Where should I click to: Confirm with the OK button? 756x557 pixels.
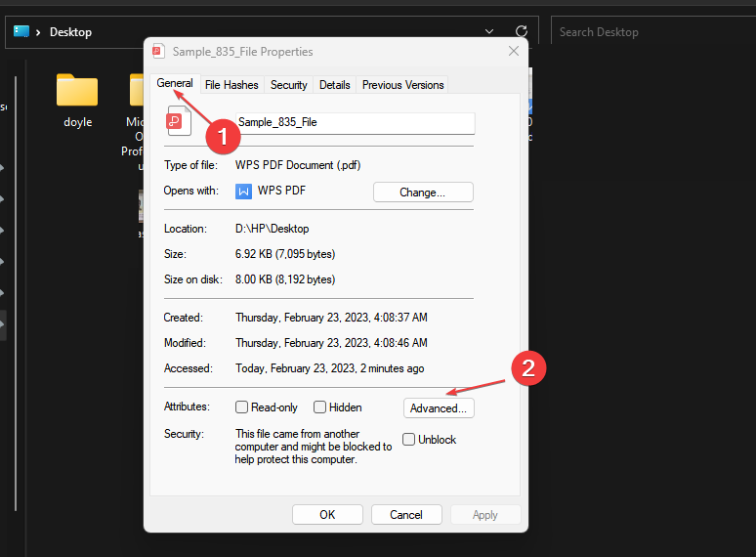click(327, 515)
